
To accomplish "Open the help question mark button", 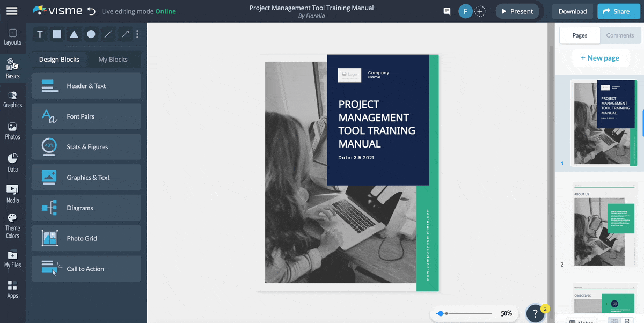I will (x=535, y=313).
